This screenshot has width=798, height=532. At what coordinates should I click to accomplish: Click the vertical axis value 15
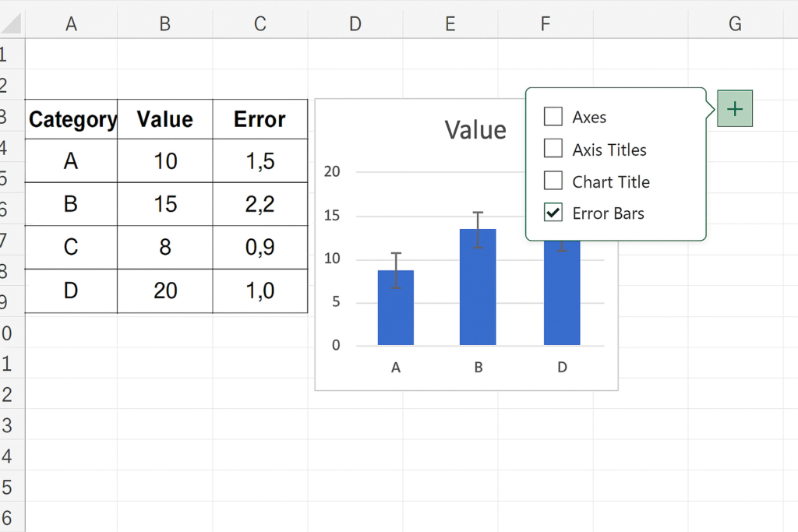point(332,216)
